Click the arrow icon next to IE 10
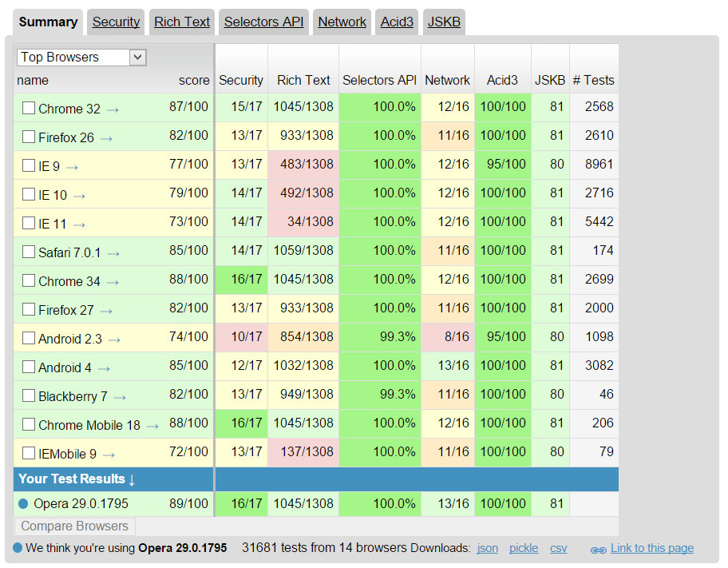The width and height of the screenshot is (728, 568). [x=79, y=197]
